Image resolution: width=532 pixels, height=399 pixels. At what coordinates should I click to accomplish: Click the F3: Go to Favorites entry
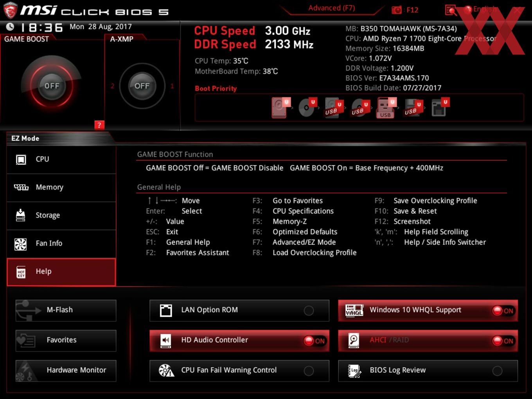(x=288, y=201)
